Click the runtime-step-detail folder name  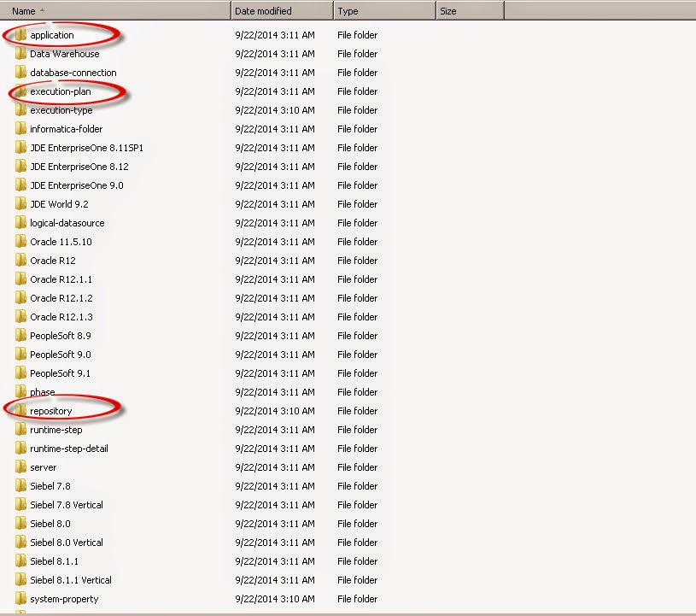[68, 449]
